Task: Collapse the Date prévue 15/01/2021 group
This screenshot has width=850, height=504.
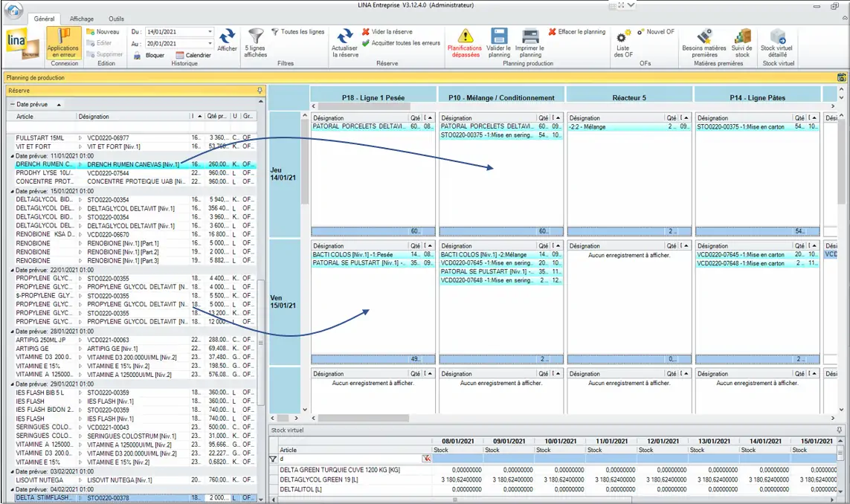Action: 13,191
